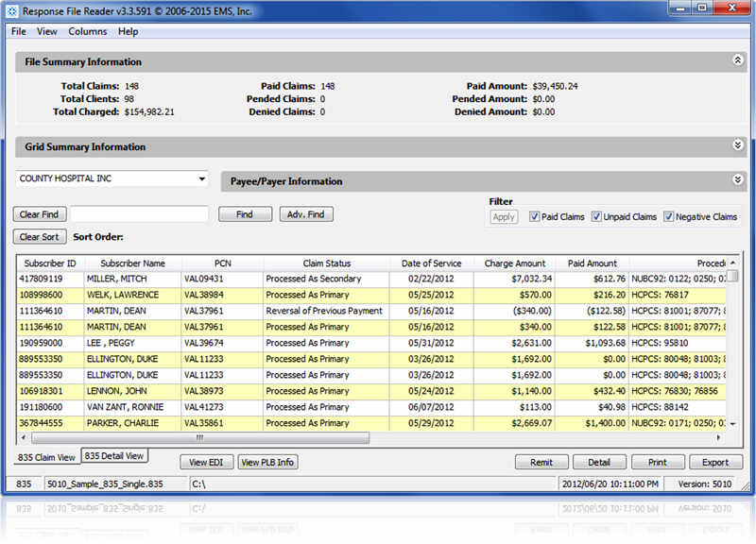
Task: Click the Clear Sort button
Action: [40, 237]
